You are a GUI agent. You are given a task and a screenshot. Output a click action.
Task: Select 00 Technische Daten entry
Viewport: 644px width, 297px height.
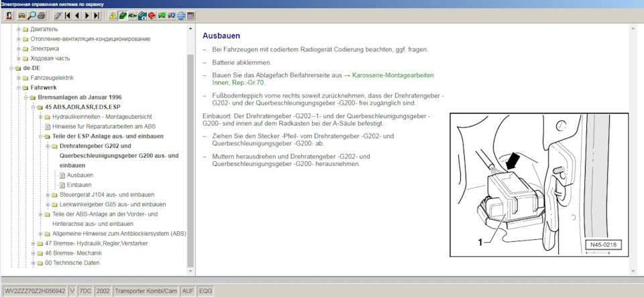point(72,263)
